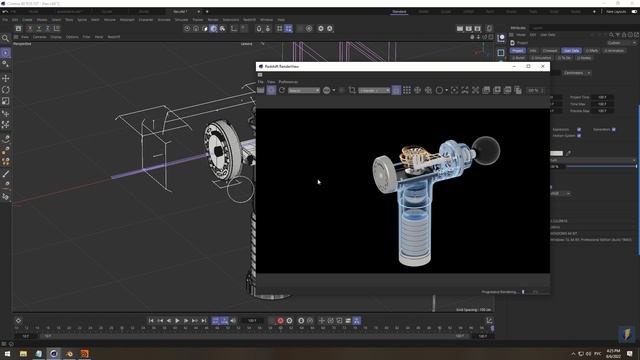Select the Info tab in Attributes
The height and width of the screenshot is (360, 640).
pos(533,51)
